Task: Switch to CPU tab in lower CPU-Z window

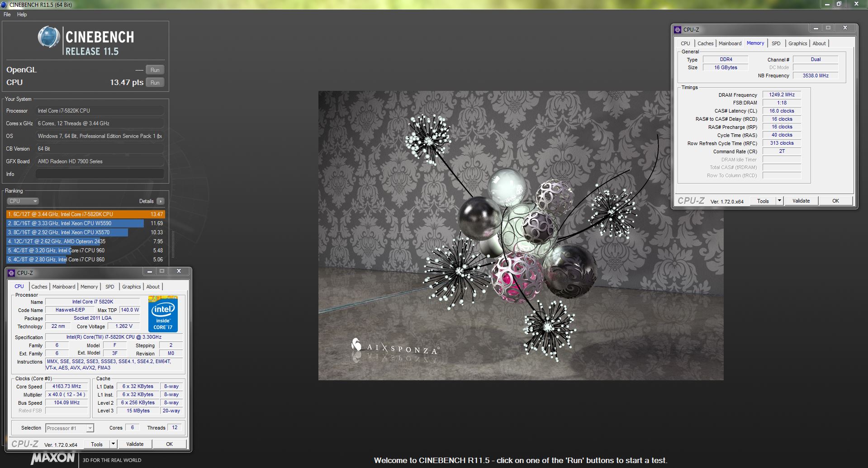Action: 19,286
